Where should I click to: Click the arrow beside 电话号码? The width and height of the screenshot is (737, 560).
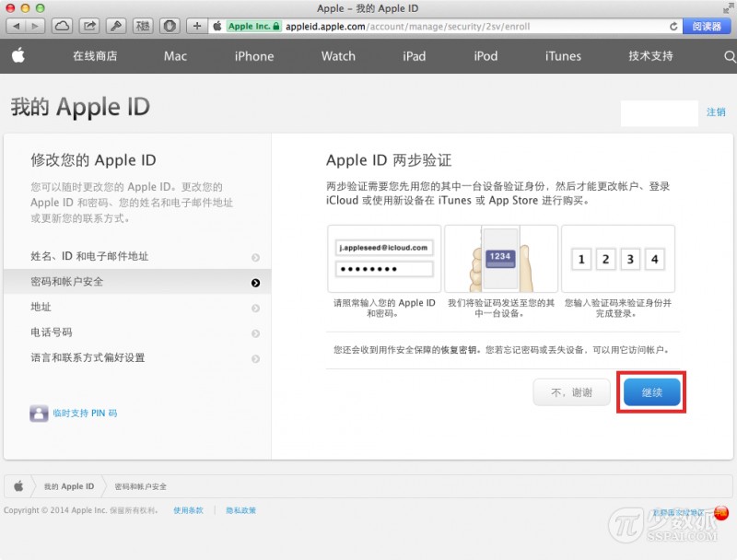tap(256, 333)
